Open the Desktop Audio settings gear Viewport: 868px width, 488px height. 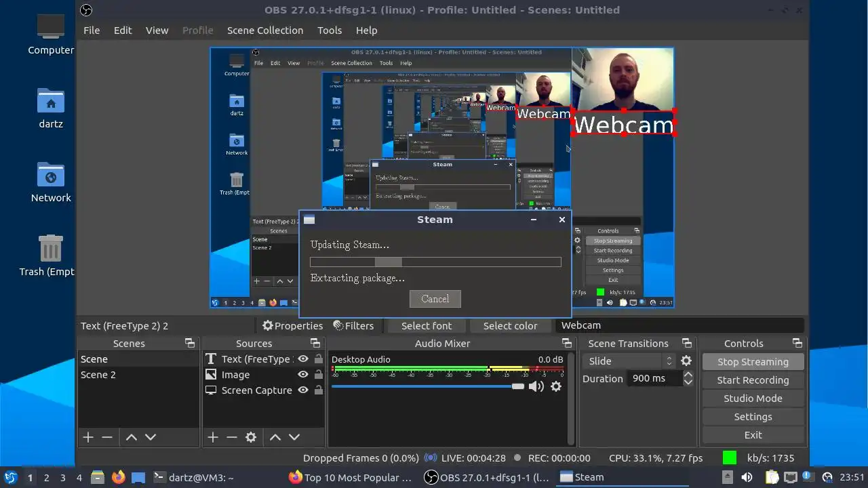(x=556, y=386)
